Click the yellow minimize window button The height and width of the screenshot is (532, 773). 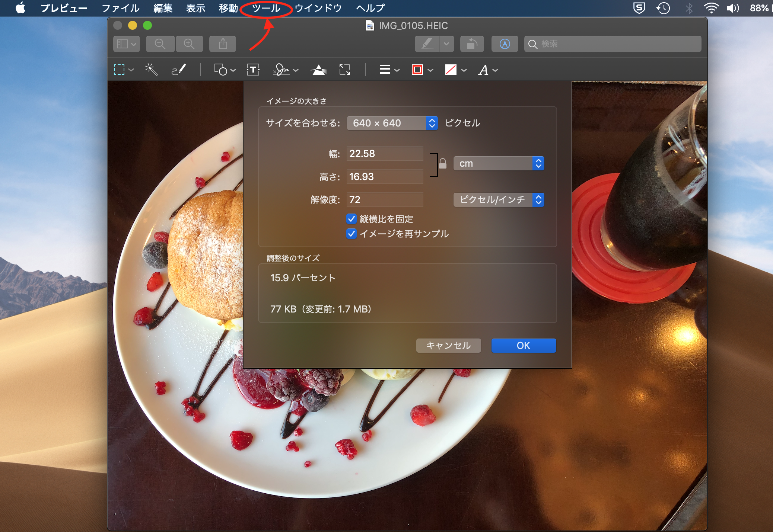pyautogui.click(x=133, y=25)
